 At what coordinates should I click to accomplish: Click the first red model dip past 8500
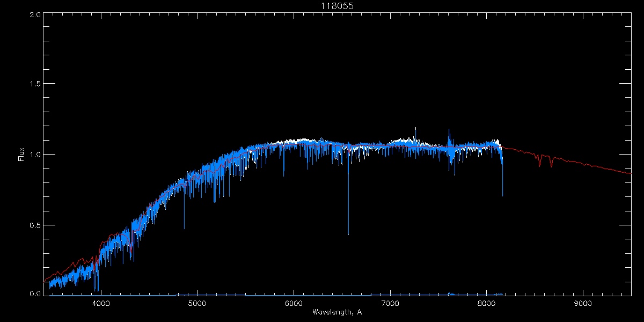[x=539, y=165]
